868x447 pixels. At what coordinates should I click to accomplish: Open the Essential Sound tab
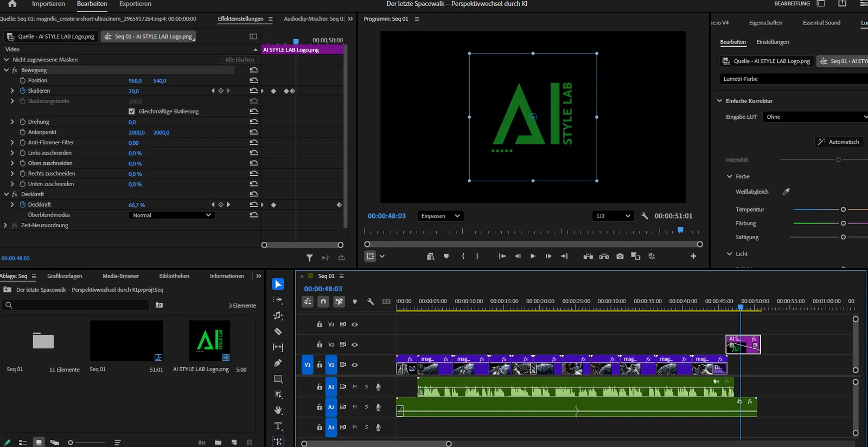tap(821, 23)
